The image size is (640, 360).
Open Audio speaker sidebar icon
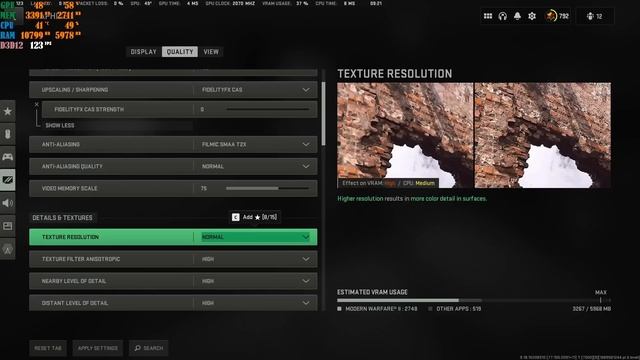[x=8, y=203]
